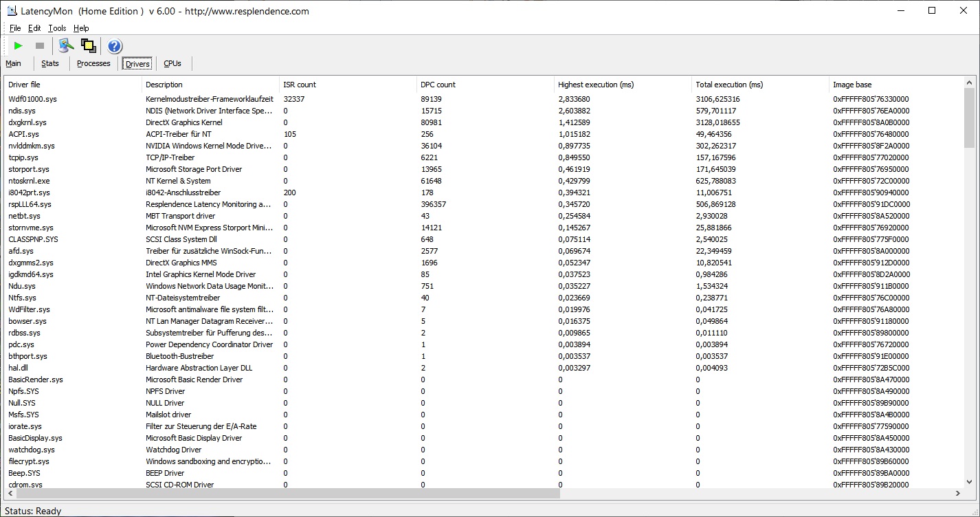Click the horizontal scrollbar left arrow

(x=10, y=494)
